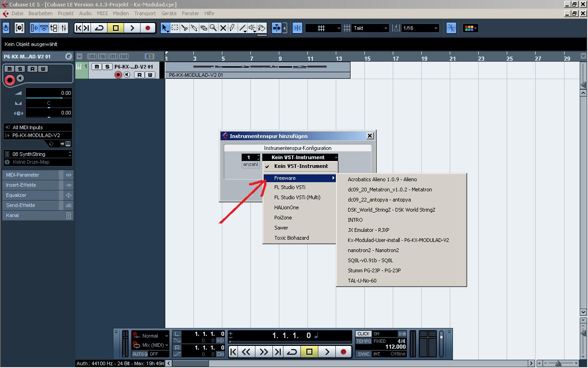Open the Datei menu
The width and height of the screenshot is (588, 368).
tap(17, 13)
